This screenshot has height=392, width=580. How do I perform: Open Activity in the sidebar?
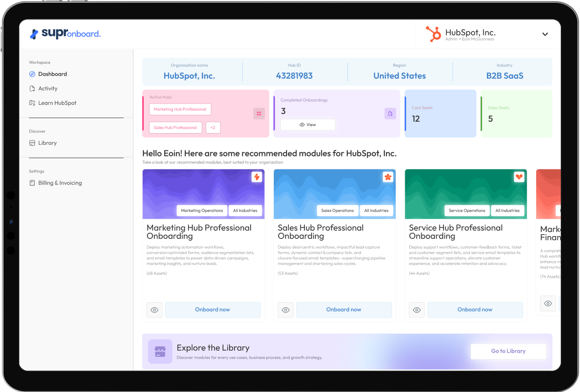click(x=47, y=88)
